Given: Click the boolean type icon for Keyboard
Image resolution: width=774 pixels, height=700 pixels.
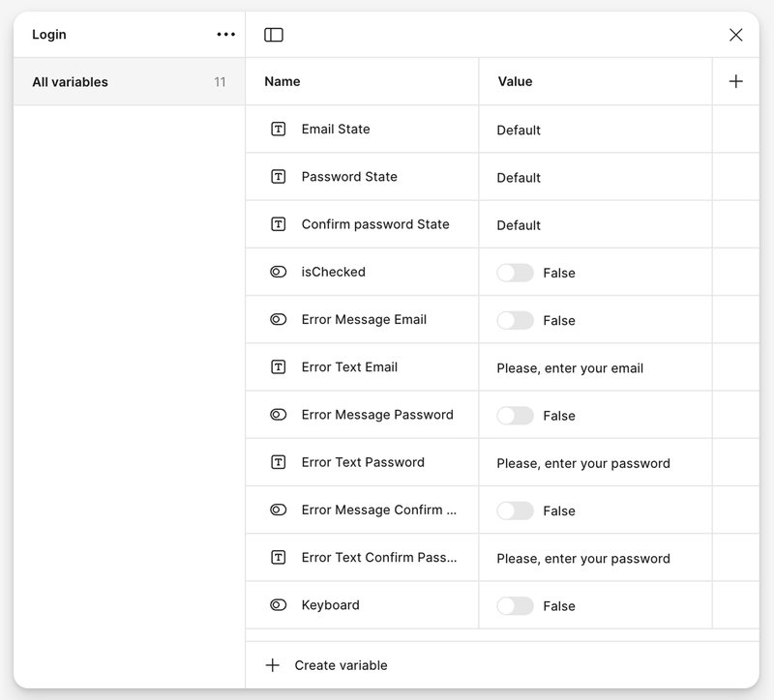Looking at the screenshot, I should click(x=279, y=605).
